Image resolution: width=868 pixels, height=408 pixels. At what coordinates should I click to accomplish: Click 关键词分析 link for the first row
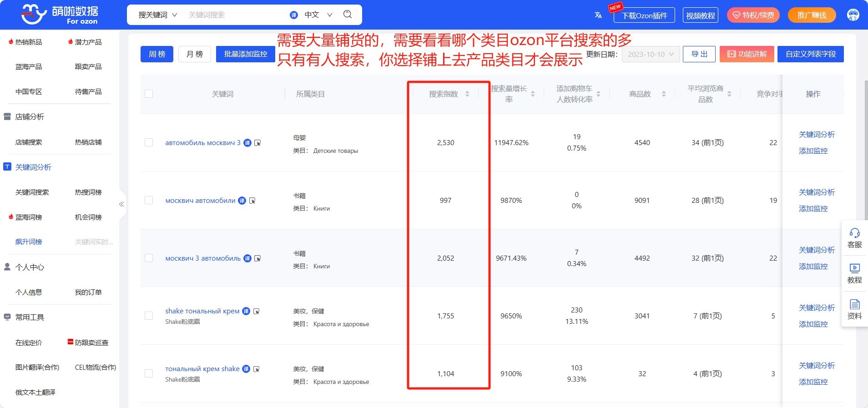click(817, 135)
